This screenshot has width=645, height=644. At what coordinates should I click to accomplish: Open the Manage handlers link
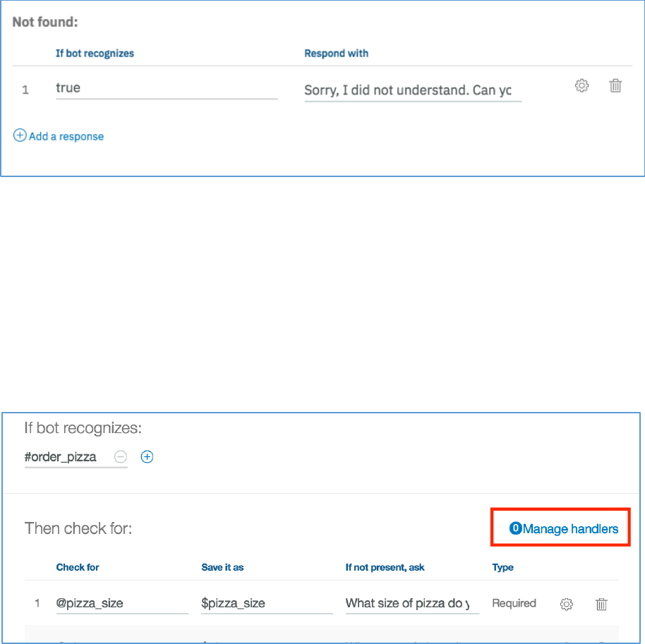(x=570, y=528)
